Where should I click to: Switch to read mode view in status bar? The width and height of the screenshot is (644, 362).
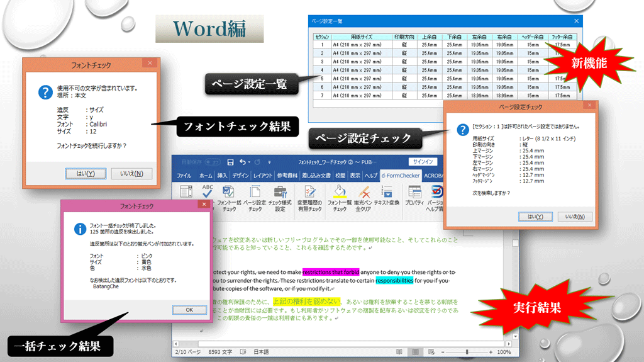(x=400, y=352)
